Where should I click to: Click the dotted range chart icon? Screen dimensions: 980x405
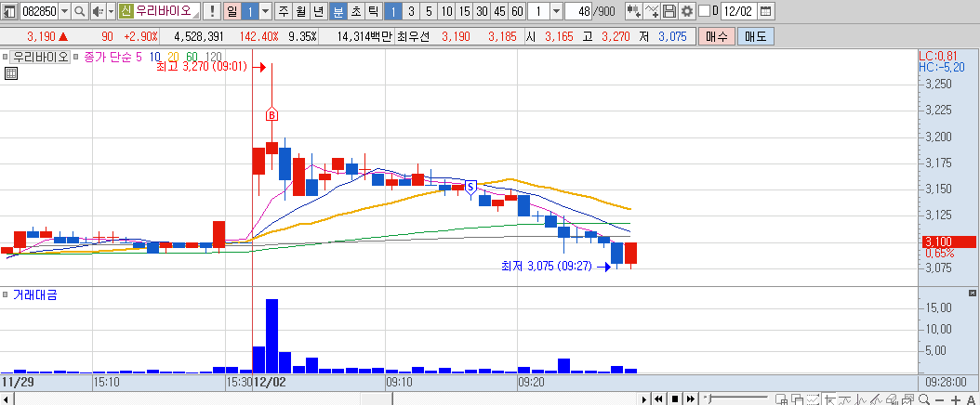pyautogui.click(x=814, y=399)
